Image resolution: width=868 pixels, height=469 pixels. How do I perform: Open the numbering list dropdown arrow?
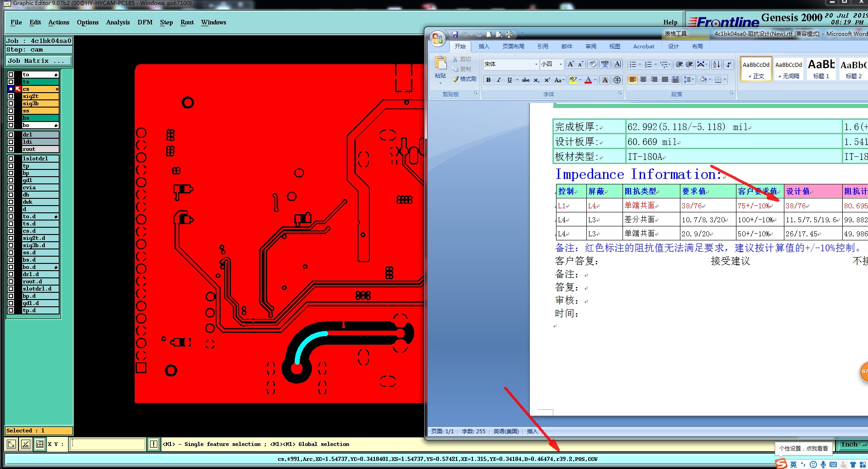tap(656, 65)
